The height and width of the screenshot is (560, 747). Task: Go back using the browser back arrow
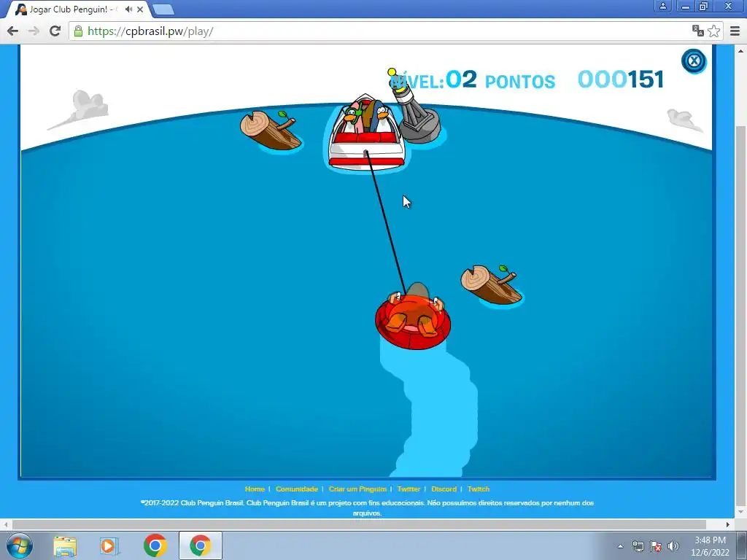point(13,31)
